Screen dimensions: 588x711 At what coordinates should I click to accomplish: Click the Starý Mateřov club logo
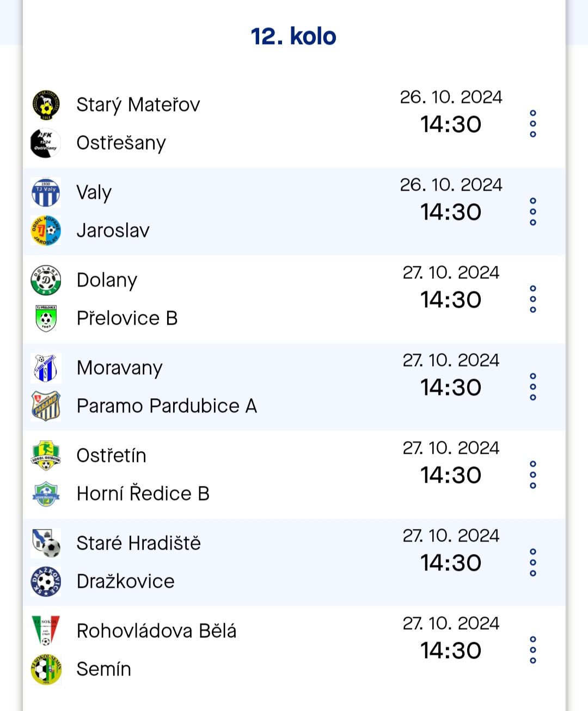(x=46, y=105)
